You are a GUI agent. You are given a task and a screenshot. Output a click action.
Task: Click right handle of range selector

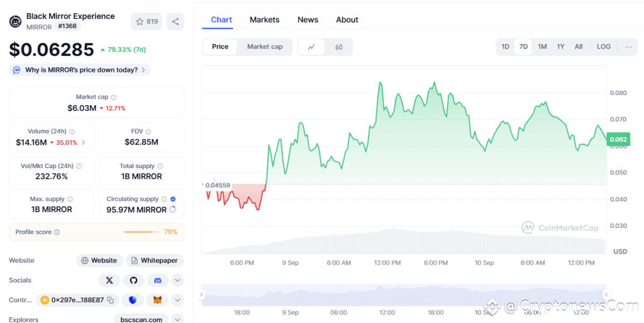606,295
